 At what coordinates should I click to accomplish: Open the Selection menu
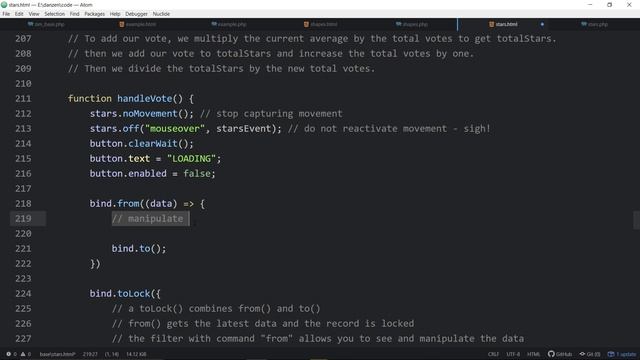[54, 14]
